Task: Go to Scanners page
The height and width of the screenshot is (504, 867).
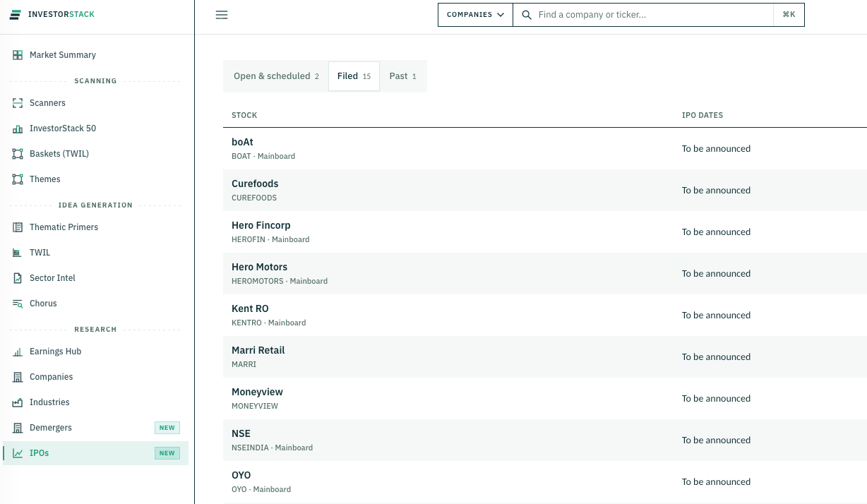Action: (x=96, y=103)
